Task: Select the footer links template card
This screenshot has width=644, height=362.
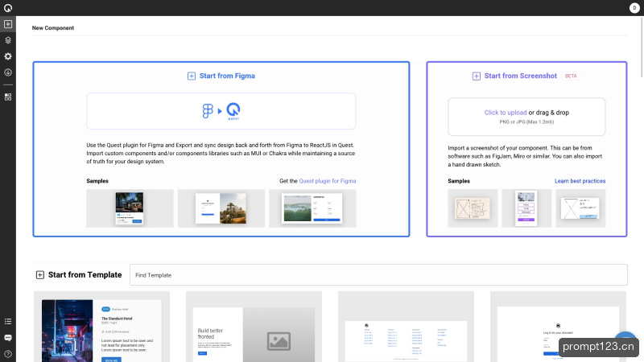Action: (x=406, y=327)
